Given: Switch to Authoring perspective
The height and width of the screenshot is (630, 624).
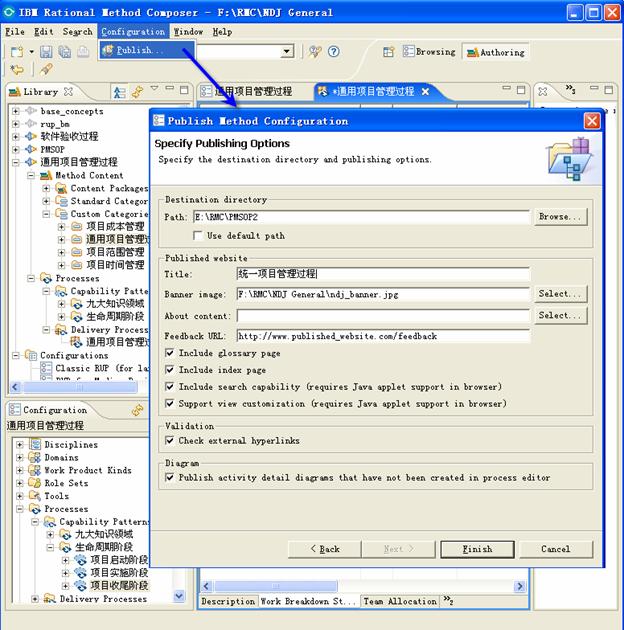Looking at the screenshot, I should tap(495, 52).
